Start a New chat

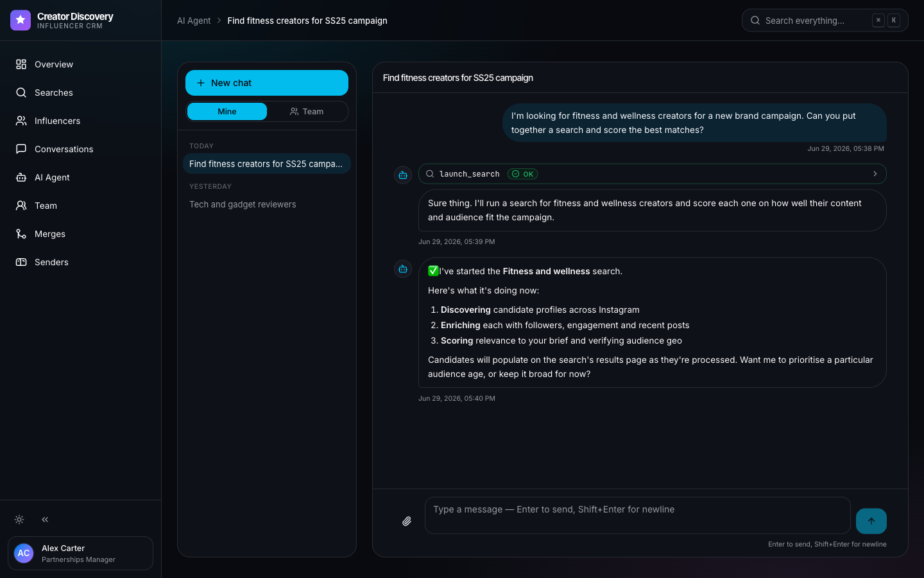(x=267, y=83)
